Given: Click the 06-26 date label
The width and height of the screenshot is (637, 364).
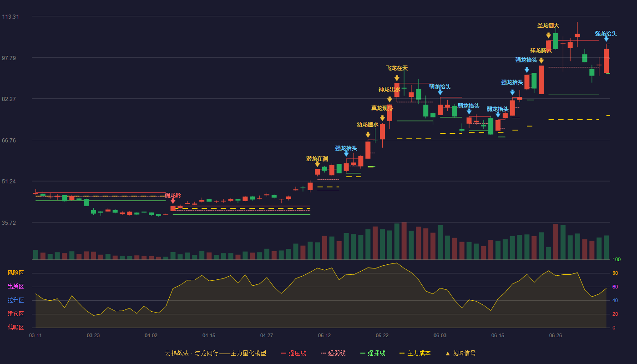Looking at the screenshot, I should [x=556, y=335].
